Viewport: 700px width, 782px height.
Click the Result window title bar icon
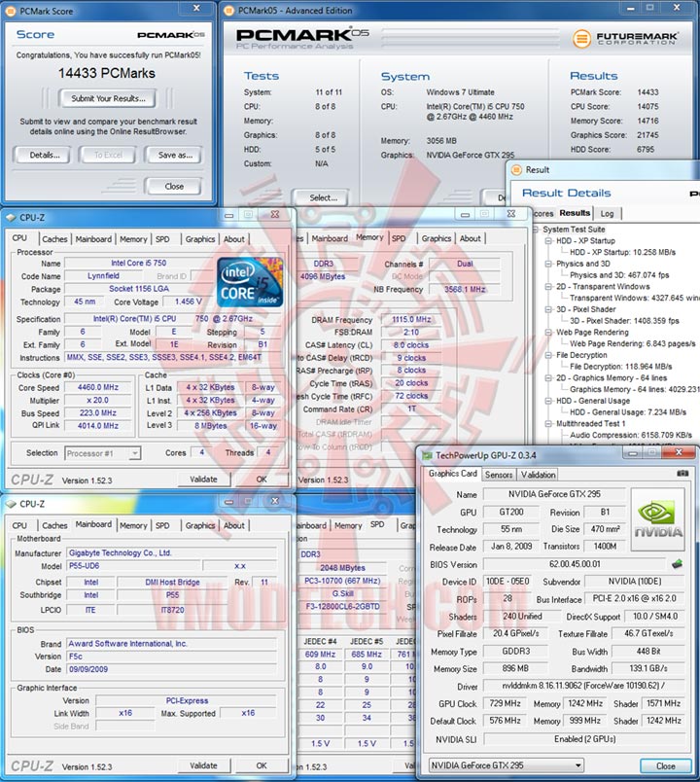pos(516,169)
